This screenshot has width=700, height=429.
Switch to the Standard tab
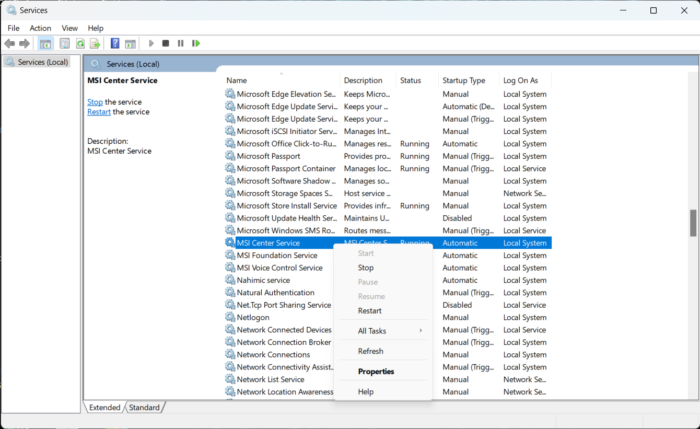click(144, 407)
